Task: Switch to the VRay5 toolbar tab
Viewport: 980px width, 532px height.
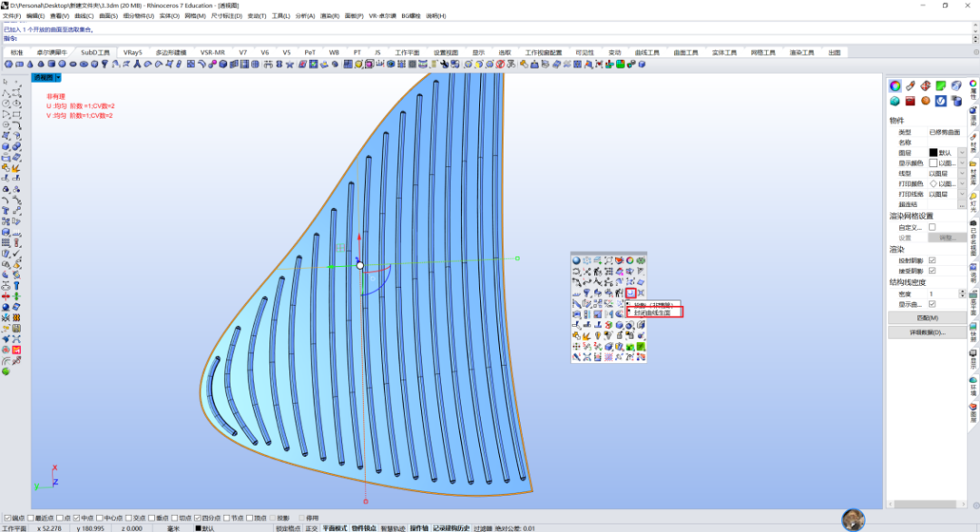Action: 132,54
